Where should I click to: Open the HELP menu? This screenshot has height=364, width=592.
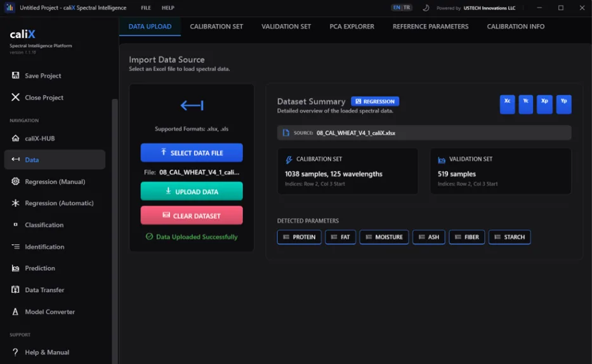coord(168,8)
